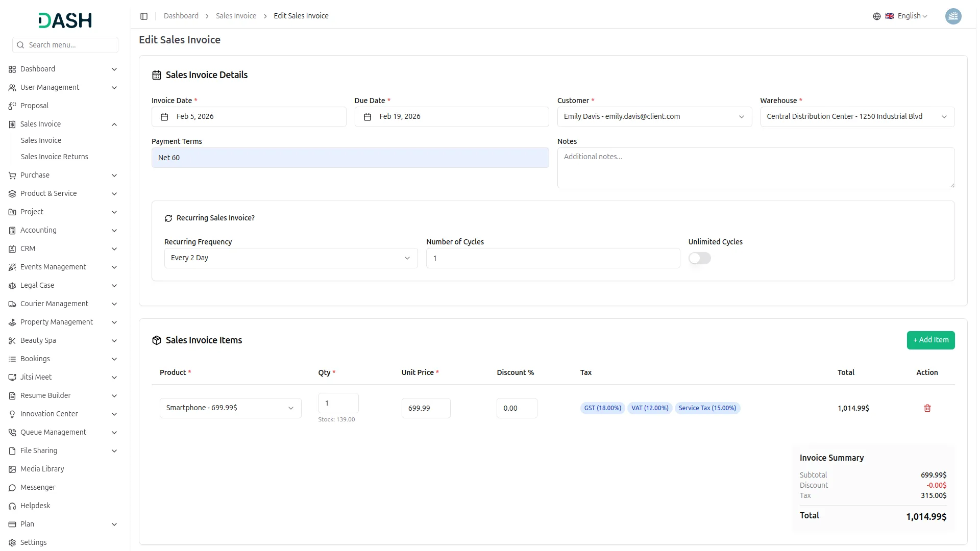Click the Due Date calendar icon
Viewport: 980px width, 551px height.
pos(367,117)
